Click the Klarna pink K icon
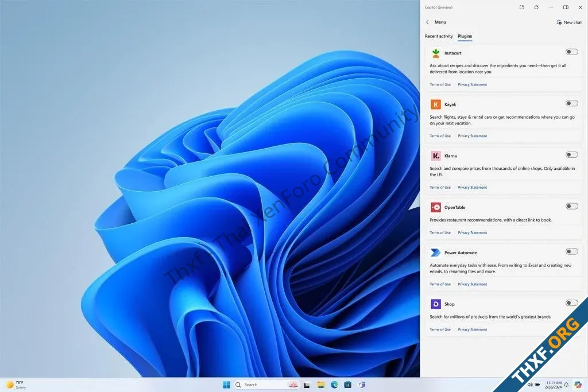The image size is (588, 392). click(x=435, y=156)
